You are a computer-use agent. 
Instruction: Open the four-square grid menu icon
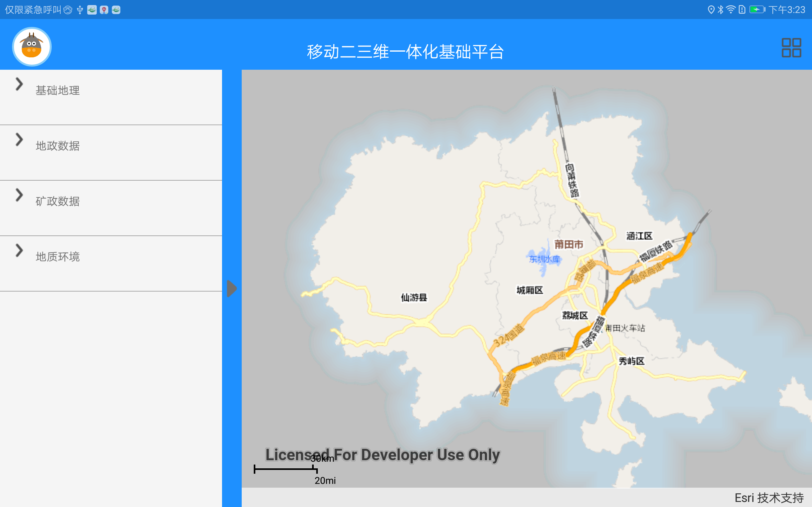point(791,48)
